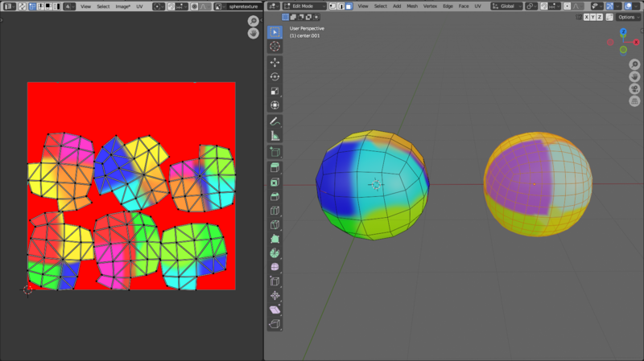Click the zoom magnifier in UV editor
644x361 pixels.
tap(253, 21)
